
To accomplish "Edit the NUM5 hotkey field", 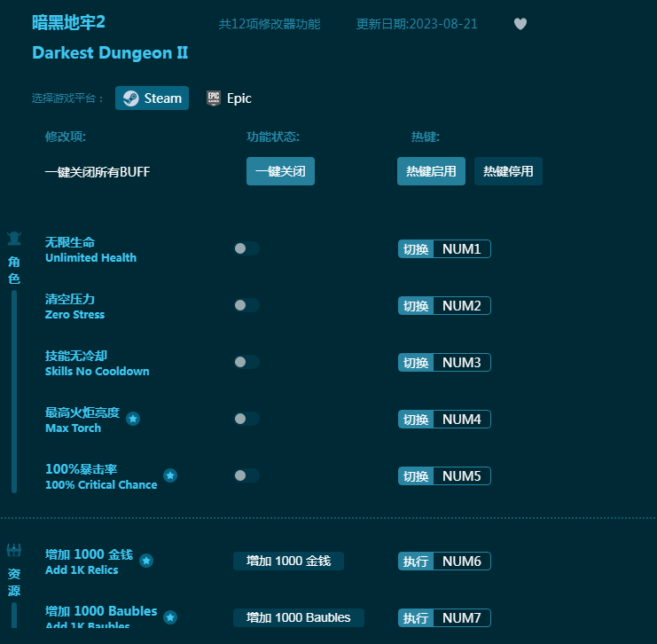I will tap(462, 475).
